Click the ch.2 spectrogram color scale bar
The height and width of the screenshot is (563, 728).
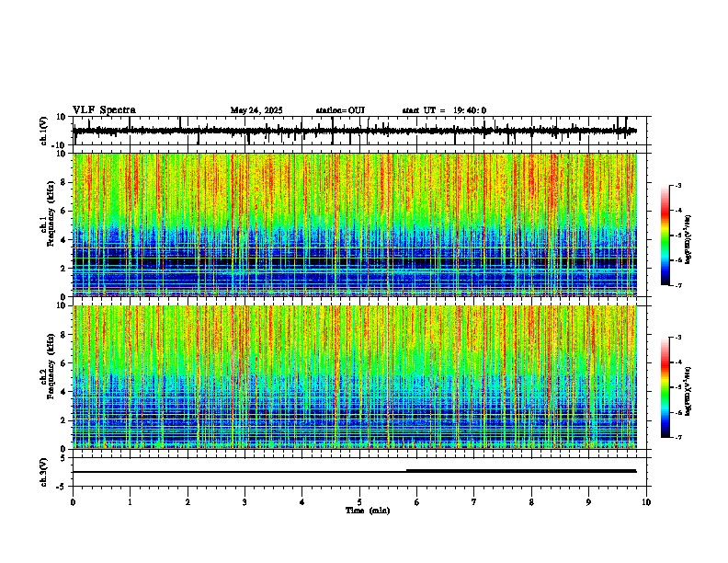click(x=665, y=387)
